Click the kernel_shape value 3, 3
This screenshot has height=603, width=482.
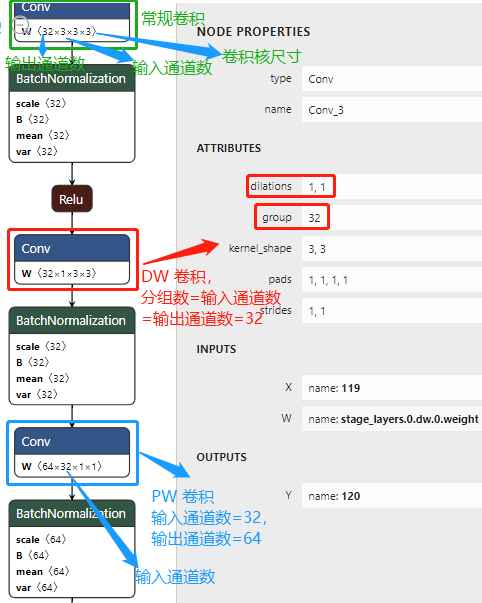click(392, 249)
